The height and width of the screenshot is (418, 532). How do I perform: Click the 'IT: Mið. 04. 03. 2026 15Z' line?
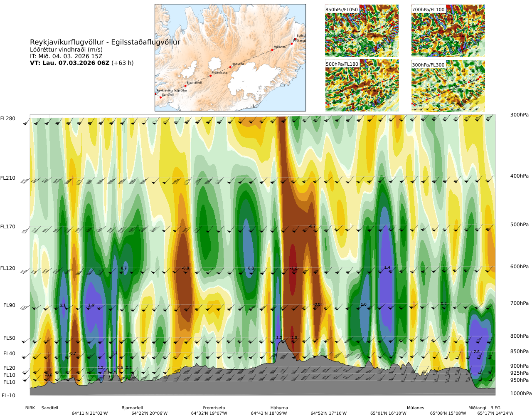pyautogui.click(x=66, y=56)
